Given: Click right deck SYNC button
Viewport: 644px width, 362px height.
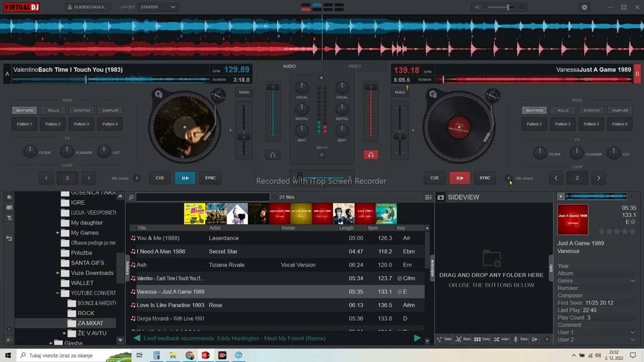Looking at the screenshot, I should coord(485,178).
